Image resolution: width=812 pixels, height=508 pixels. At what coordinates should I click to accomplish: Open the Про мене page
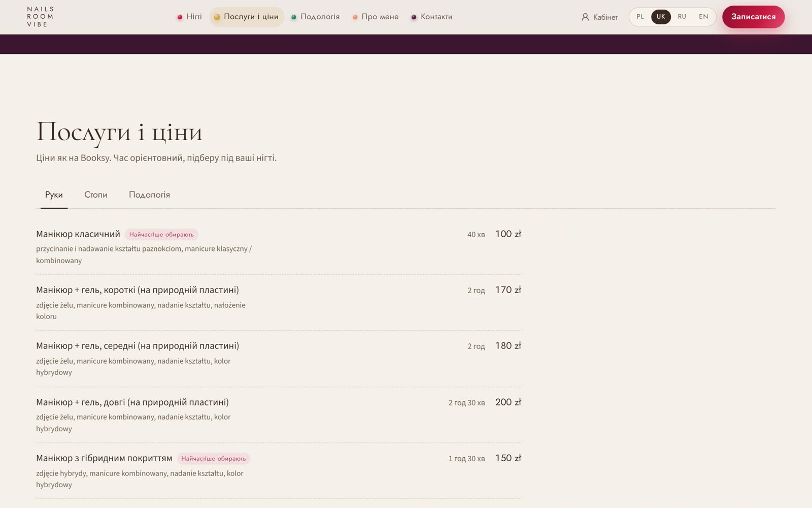pos(376,17)
